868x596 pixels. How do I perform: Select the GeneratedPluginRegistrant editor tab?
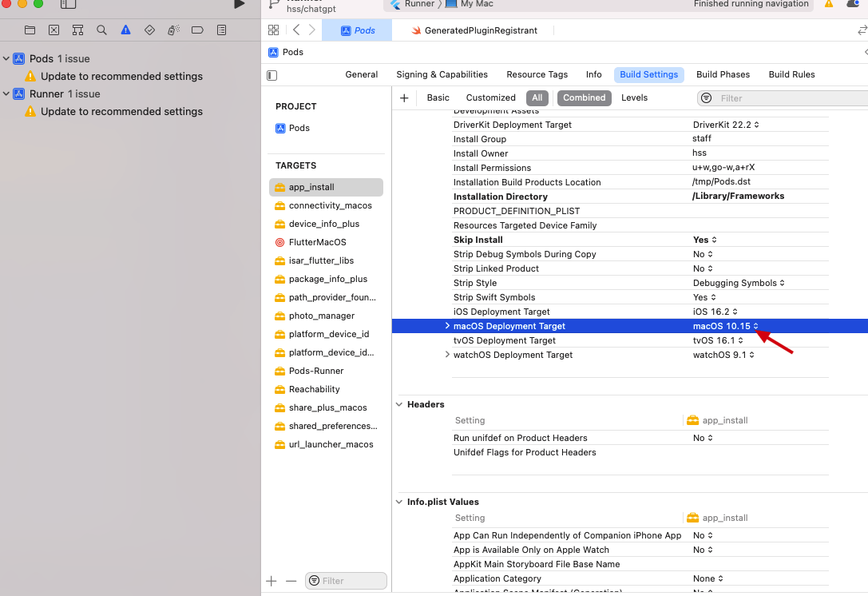coord(474,30)
